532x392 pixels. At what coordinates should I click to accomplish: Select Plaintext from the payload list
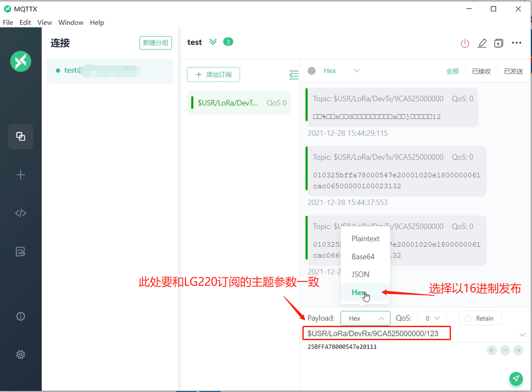(365, 239)
